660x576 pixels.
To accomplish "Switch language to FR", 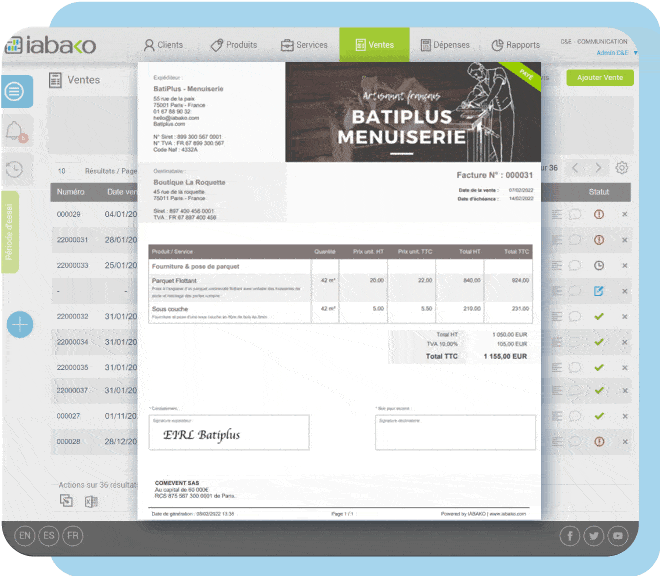I will click(x=73, y=536).
